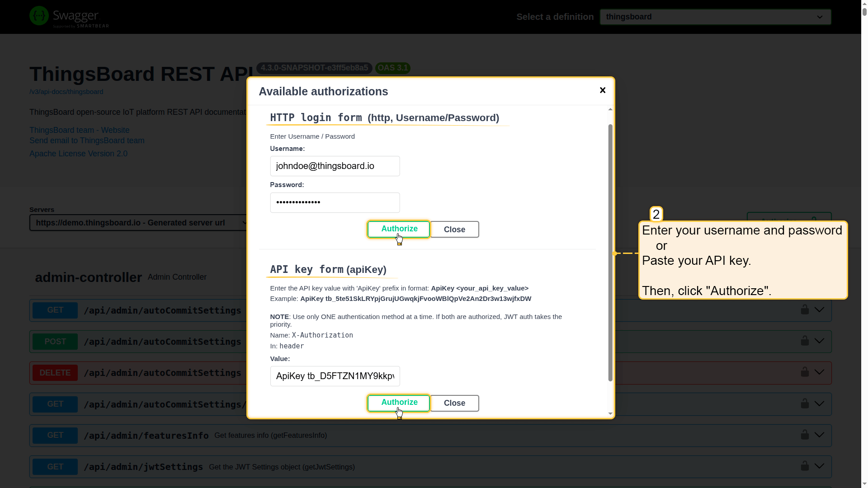Click the dialog's vertical scrollbar thumb
This screenshot has width=868, height=488.
610,253
